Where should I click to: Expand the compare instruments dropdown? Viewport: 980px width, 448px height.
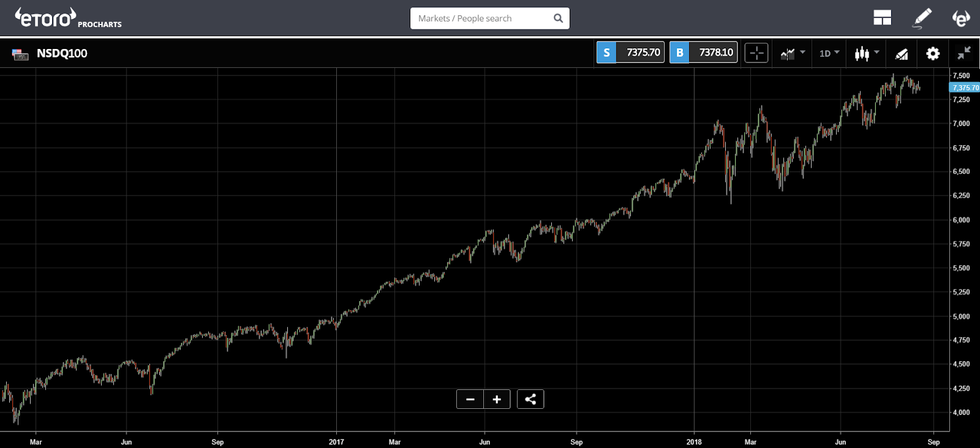793,54
